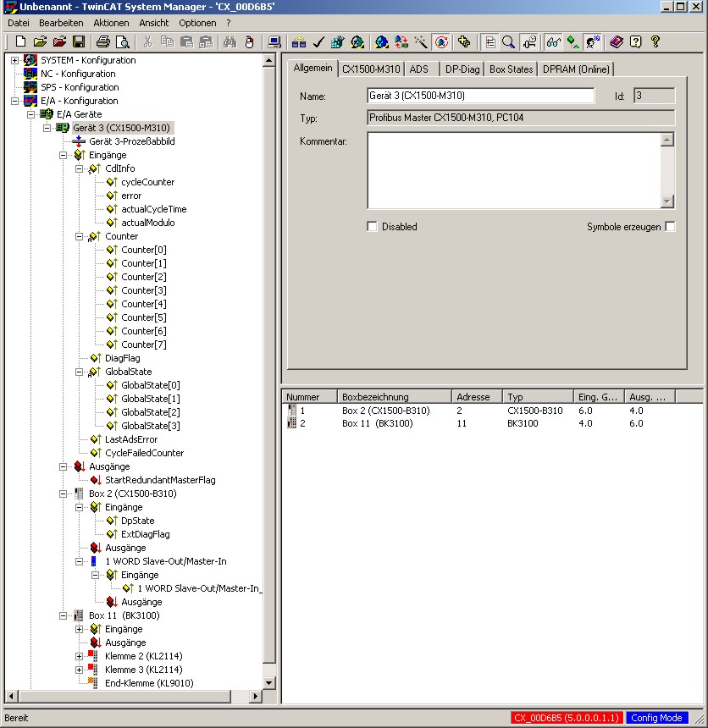Click the binoculars Find icon
This screenshot has height=728, width=708.
pyautogui.click(x=230, y=41)
